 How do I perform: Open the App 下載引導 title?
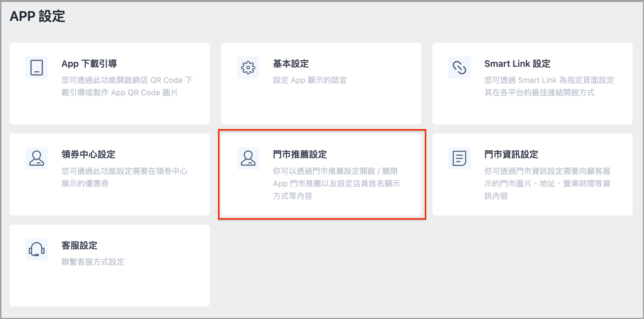(89, 64)
